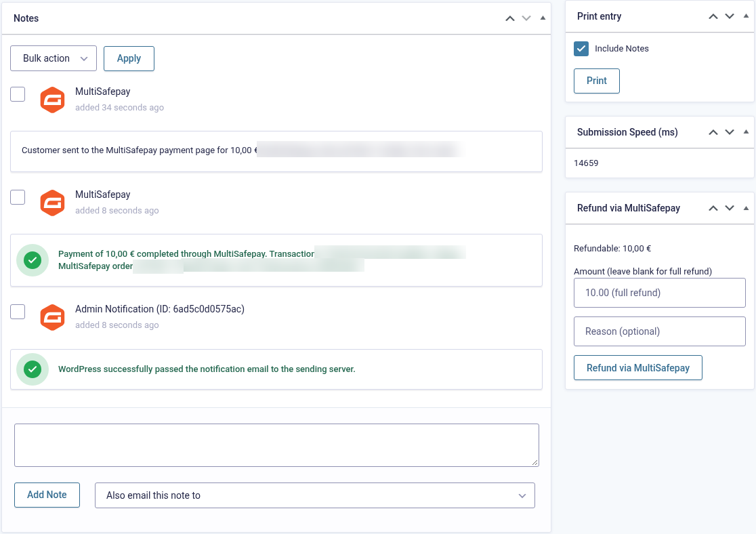Check the Admin Notification note checkbox
756x534 pixels.
click(18, 312)
